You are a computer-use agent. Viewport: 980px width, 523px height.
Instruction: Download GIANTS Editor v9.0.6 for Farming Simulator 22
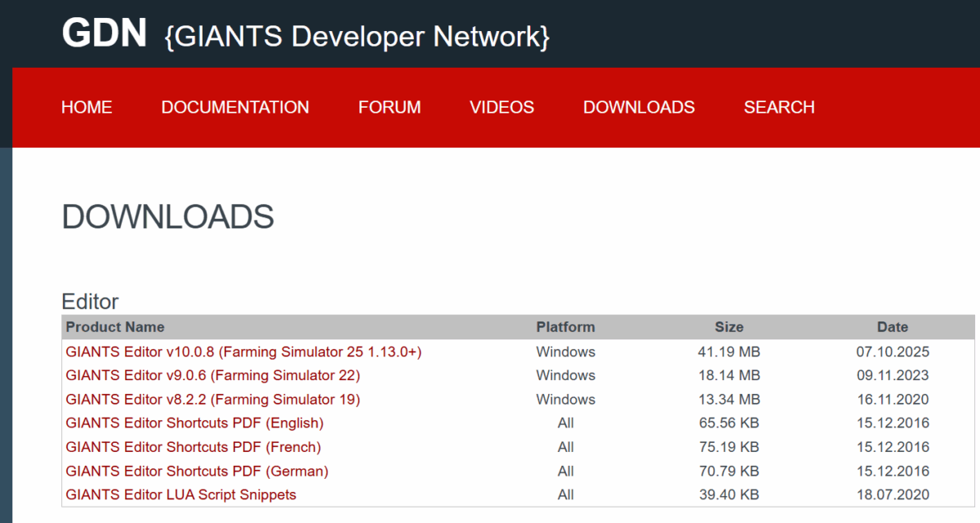tap(212, 376)
